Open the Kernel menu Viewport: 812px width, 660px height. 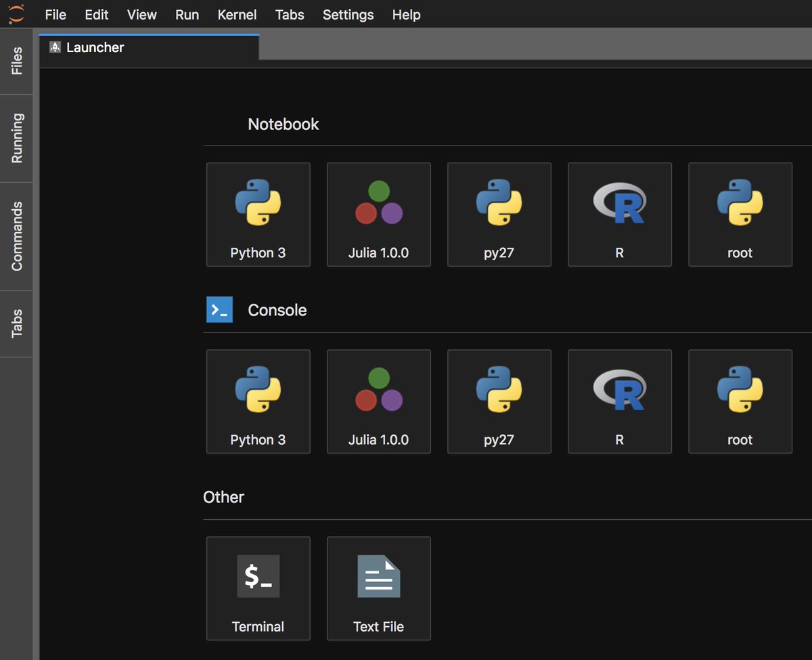(x=237, y=14)
